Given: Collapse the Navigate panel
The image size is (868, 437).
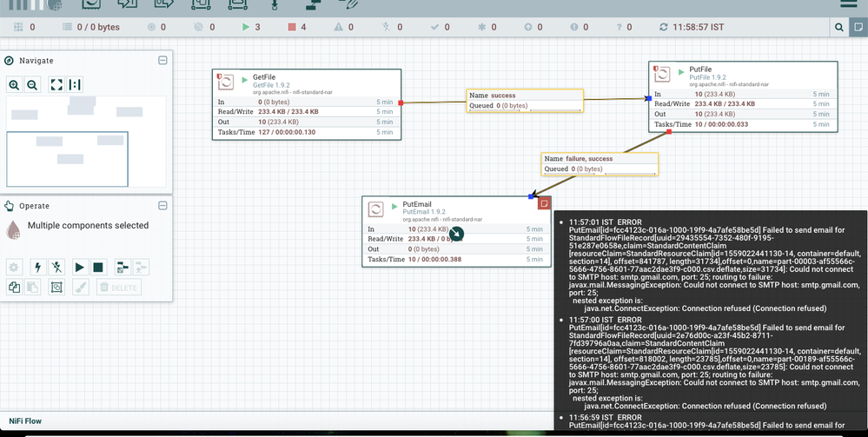Looking at the screenshot, I should tap(162, 61).
